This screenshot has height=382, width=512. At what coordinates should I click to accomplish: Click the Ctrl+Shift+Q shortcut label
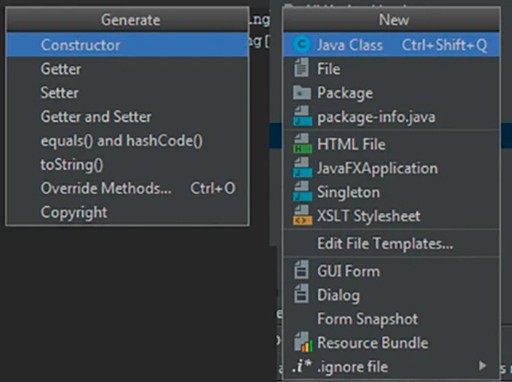[444, 45]
